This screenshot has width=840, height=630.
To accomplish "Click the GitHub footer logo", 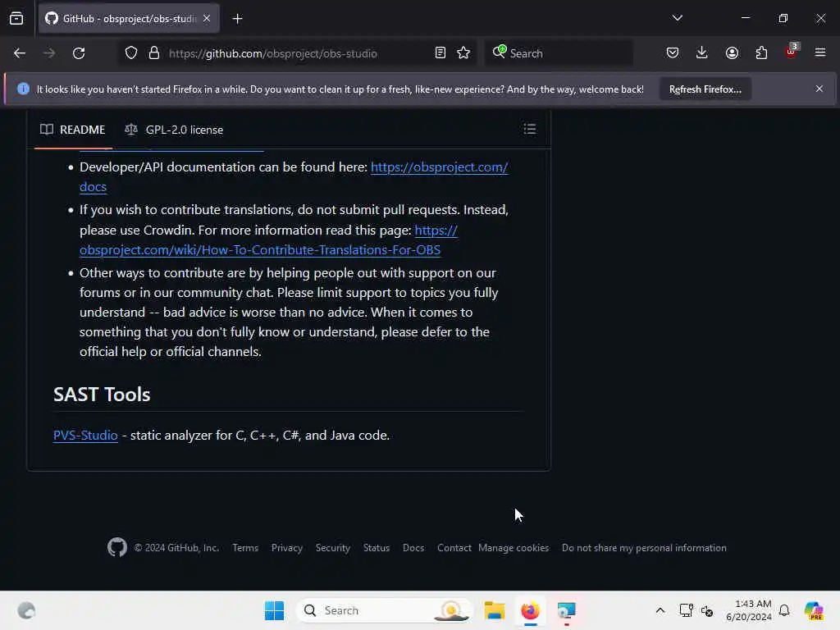I will coord(117,547).
